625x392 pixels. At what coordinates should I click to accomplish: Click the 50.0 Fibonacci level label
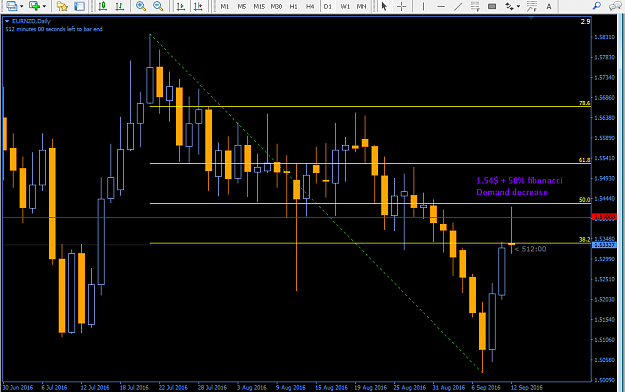coord(584,199)
